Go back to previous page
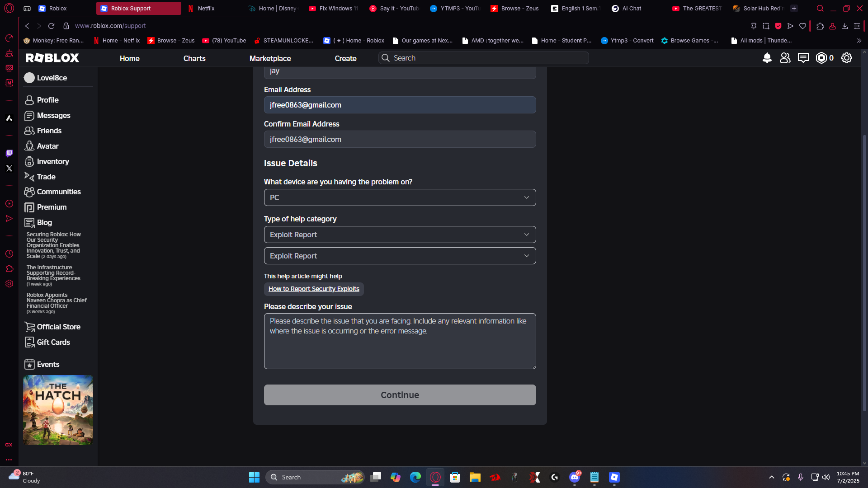Image resolution: width=868 pixels, height=488 pixels. pos(27,26)
